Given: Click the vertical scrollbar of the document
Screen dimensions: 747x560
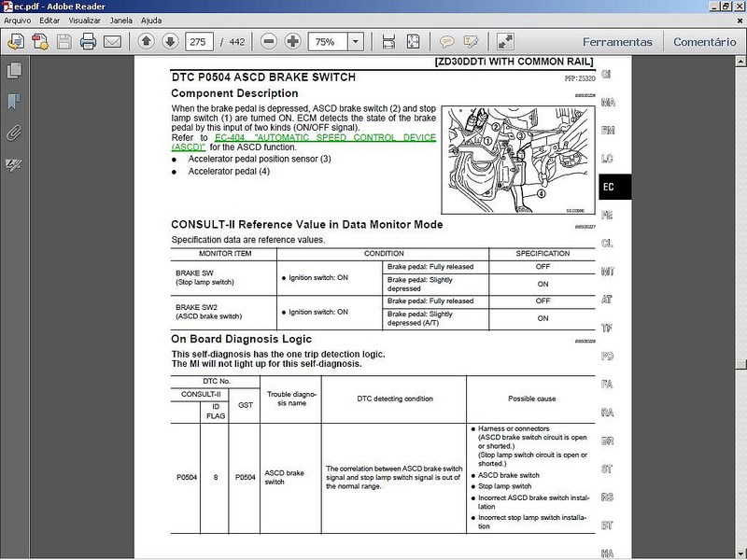Looking at the screenshot, I should (x=740, y=280).
